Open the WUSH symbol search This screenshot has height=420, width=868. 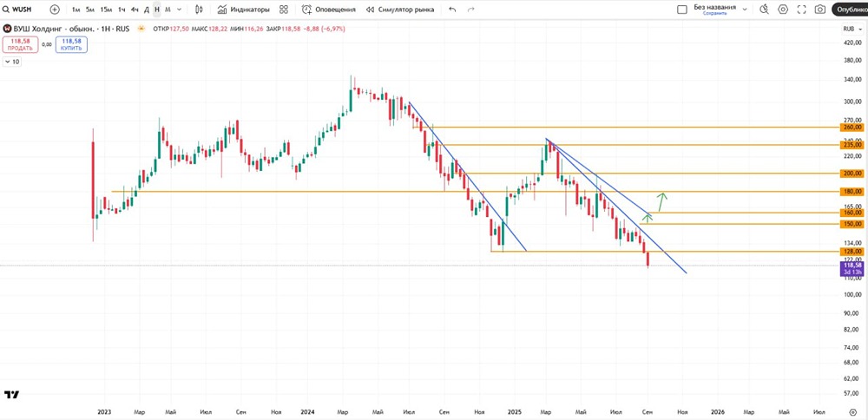point(16,10)
